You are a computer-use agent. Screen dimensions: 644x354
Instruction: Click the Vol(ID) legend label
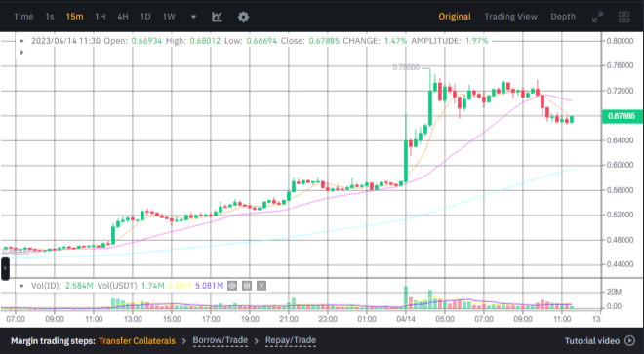pos(46,286)
